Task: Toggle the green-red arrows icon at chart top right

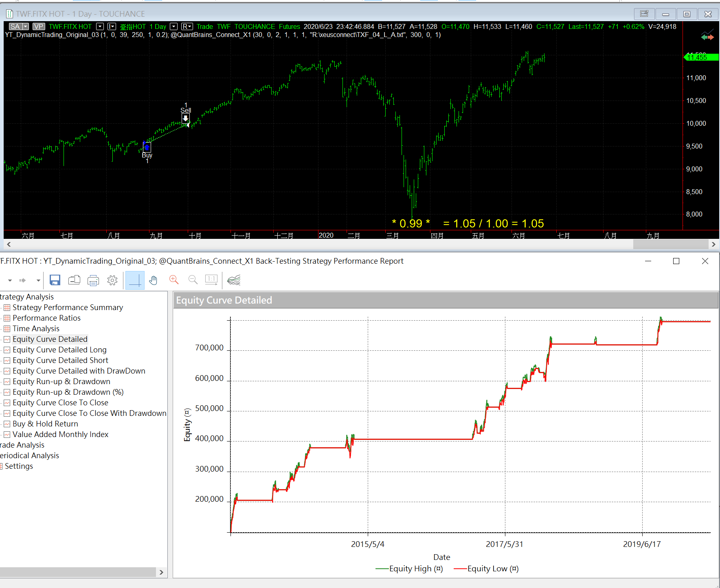Action: [x=707, y=37]
